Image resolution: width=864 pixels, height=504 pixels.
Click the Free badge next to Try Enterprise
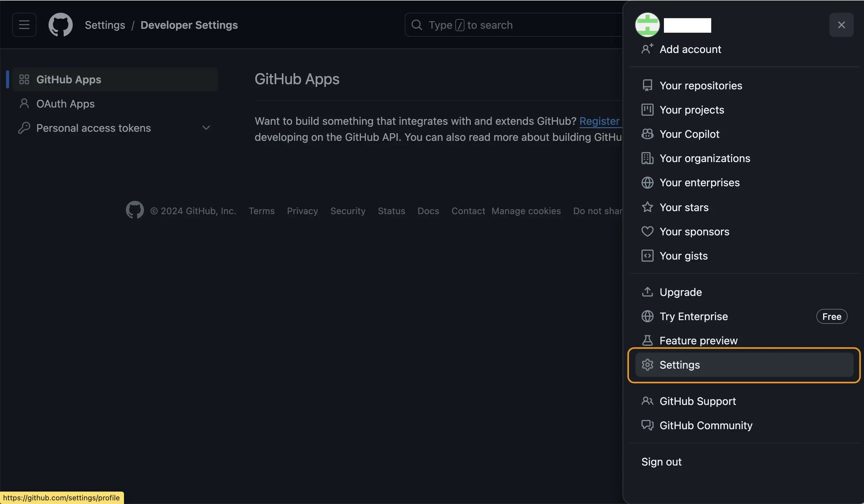point(832,316)
